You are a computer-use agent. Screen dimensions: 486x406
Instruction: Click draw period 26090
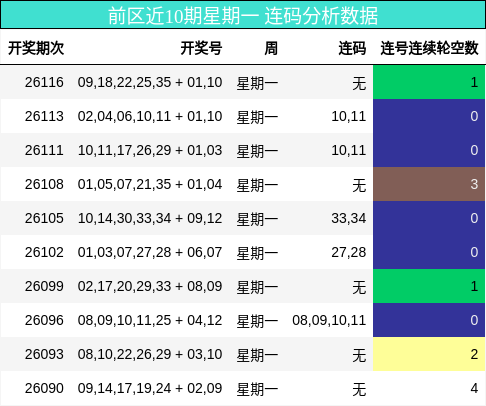coord(44,388)
